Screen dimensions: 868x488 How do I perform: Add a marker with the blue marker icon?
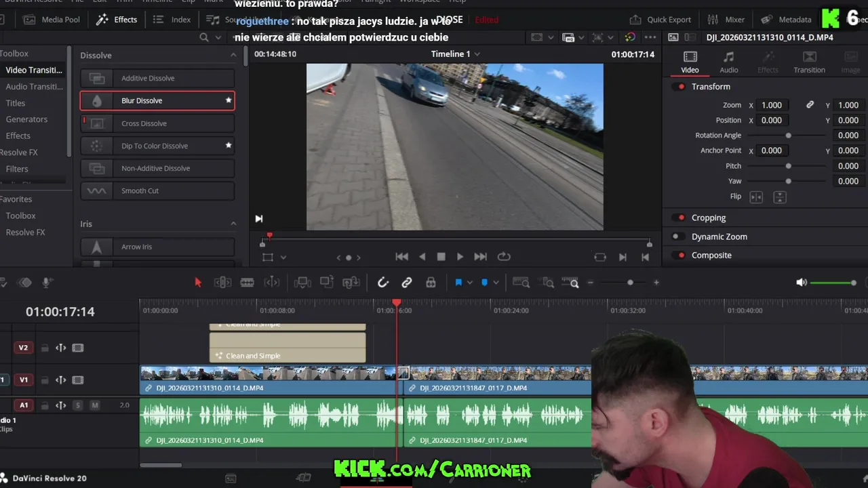click(x=484, y=283)
